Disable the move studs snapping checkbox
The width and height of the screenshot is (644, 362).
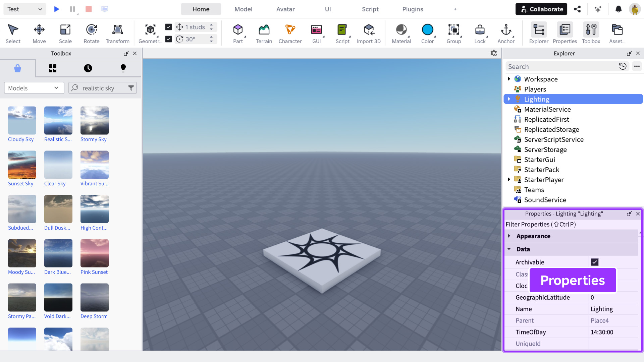[x=169, y=27]
